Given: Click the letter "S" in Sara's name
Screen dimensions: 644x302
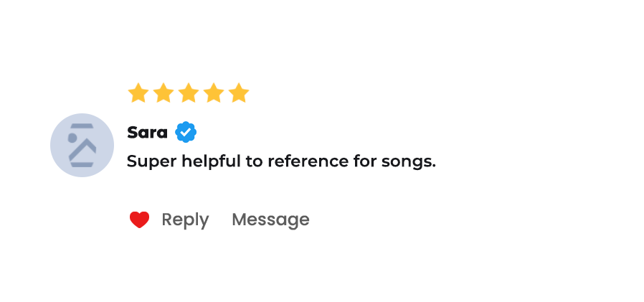Looking at the screenshot, I should [132, 133].
